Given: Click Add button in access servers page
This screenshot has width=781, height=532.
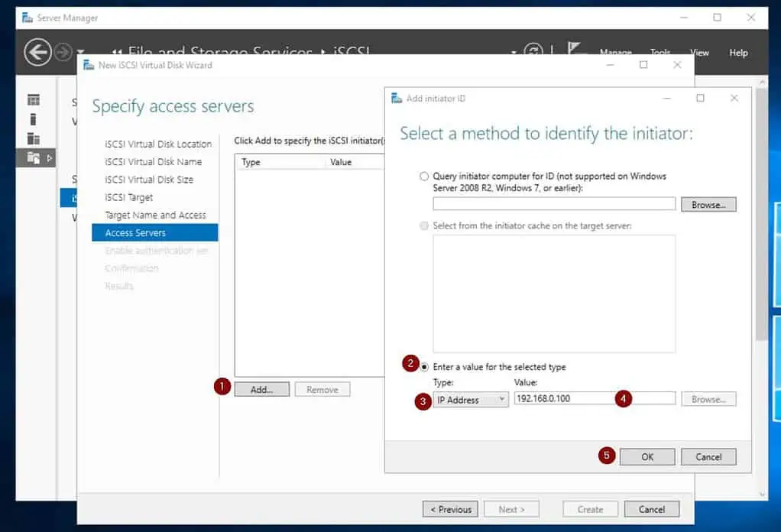Looking at the screenshot, I should click(262, 390).
